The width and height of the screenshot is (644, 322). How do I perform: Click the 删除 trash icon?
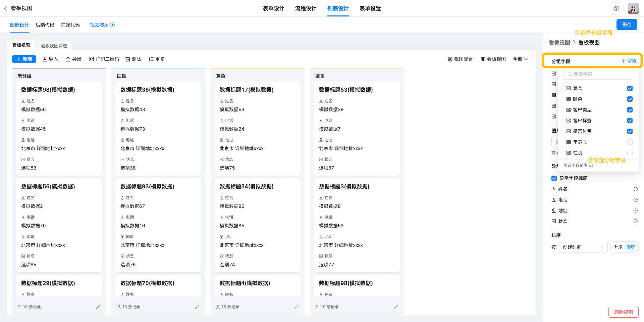click(x=128, y=59)
